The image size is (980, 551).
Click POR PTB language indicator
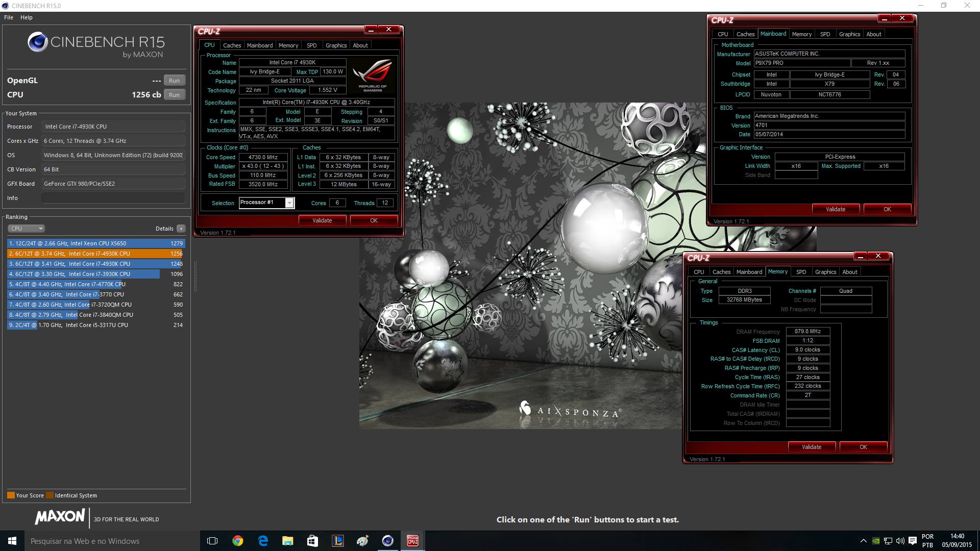click(x=927, y=541)
